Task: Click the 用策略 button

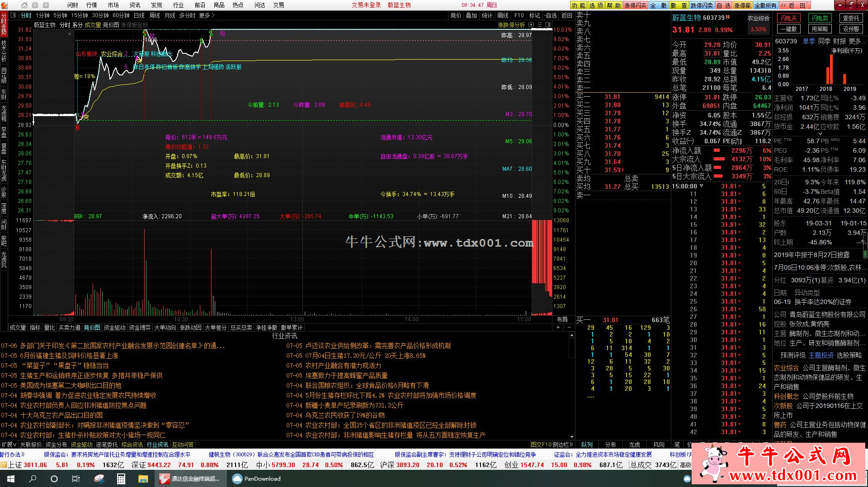Action: [820, 29]
